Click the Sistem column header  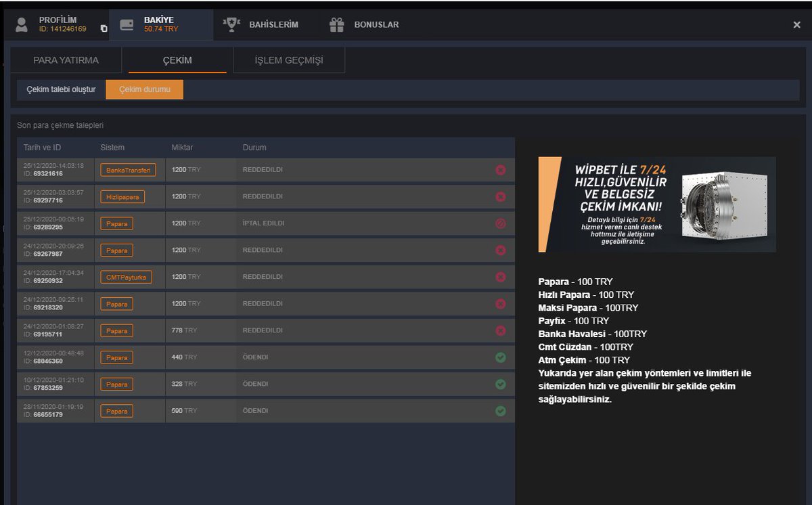point(112,148)
